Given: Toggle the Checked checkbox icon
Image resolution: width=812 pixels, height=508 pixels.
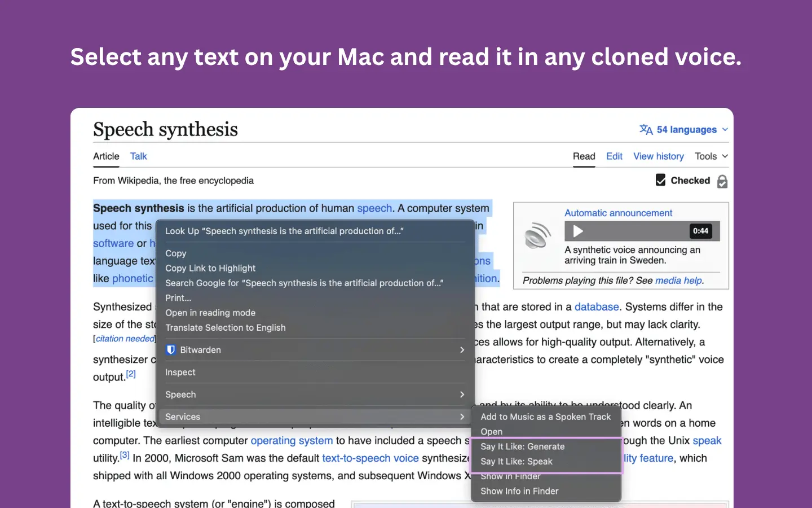Looking at the screenshot, I should pyautogui.click(x=661, y=180).
